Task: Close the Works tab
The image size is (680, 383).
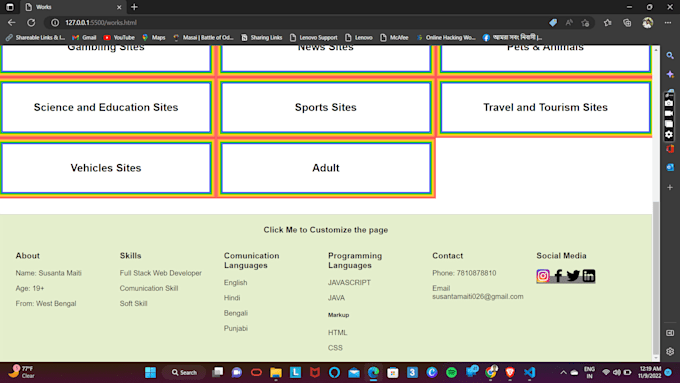Action: tap(119, 7)
